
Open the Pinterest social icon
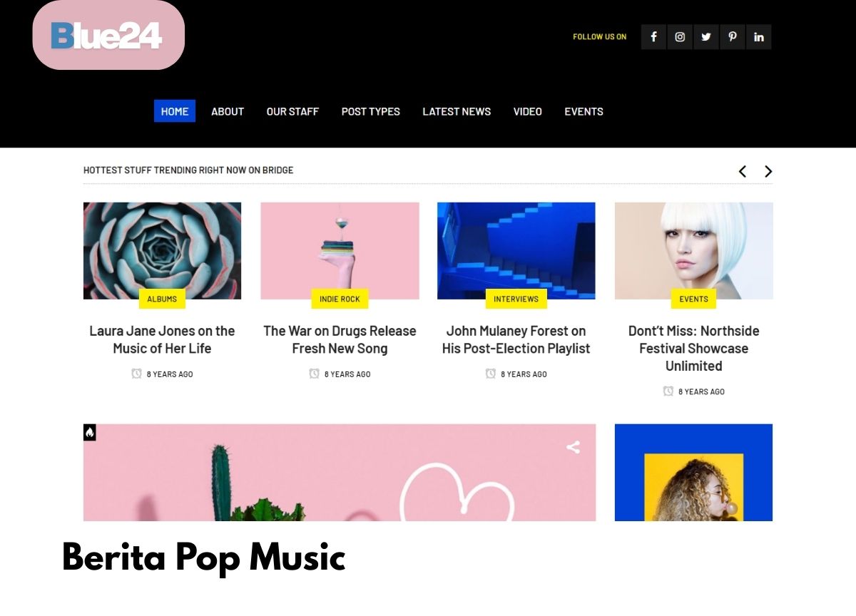(733, 37)
